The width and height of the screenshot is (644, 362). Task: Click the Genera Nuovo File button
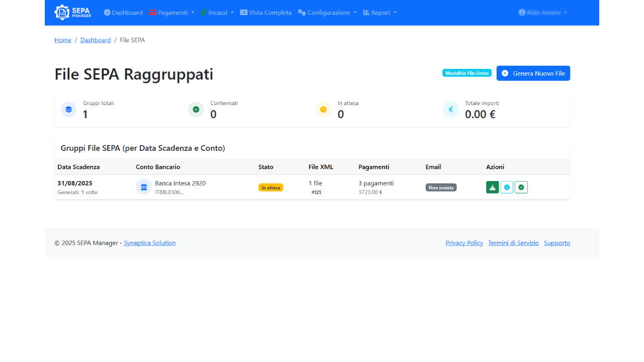tap(533, 73)
